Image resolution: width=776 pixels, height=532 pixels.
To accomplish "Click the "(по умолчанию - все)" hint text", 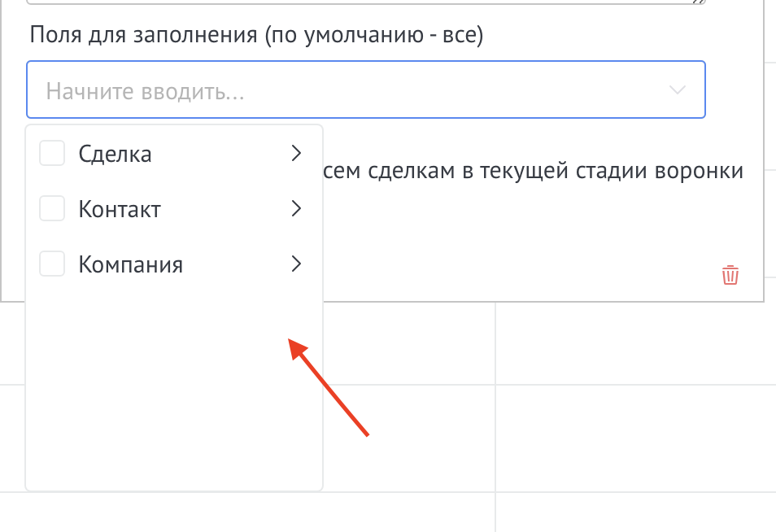I will (374, 36).
